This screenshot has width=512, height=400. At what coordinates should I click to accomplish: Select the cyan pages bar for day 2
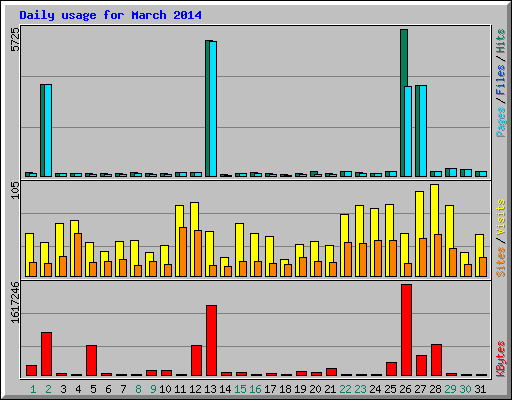(48, 130)
